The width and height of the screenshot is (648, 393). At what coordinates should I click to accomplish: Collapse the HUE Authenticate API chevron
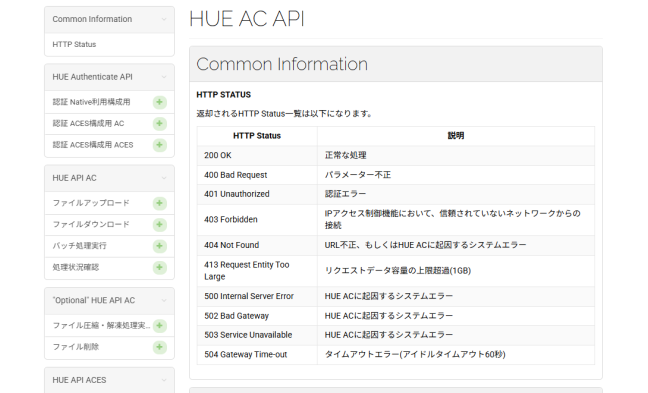[164, 77]
